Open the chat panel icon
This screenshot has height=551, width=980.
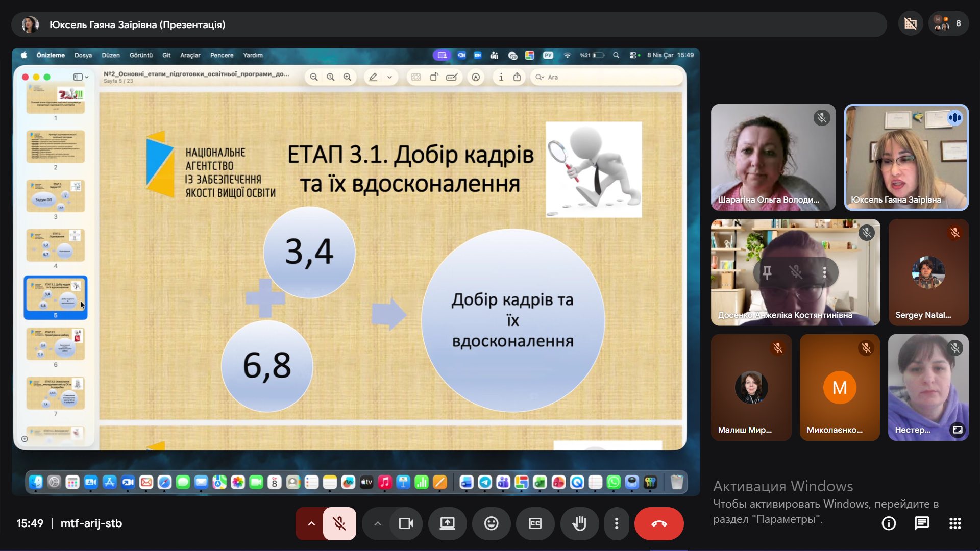pos(922,523)
